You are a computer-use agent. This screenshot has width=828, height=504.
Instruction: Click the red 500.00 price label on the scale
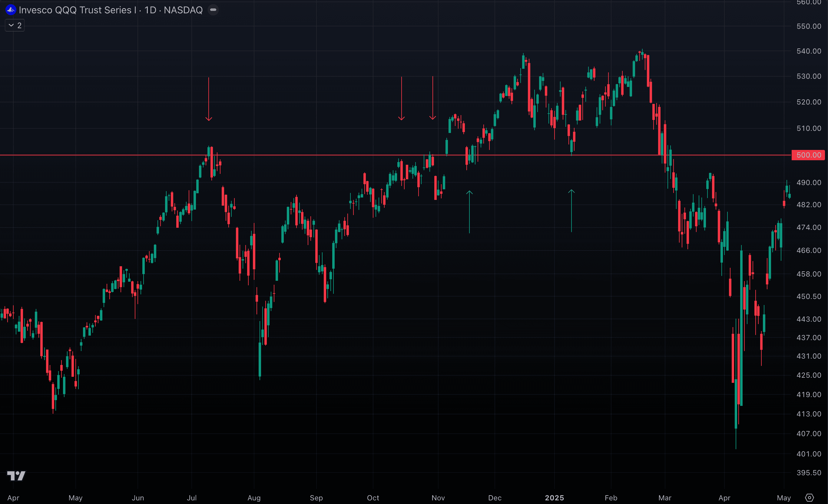[x=808, y=155]
